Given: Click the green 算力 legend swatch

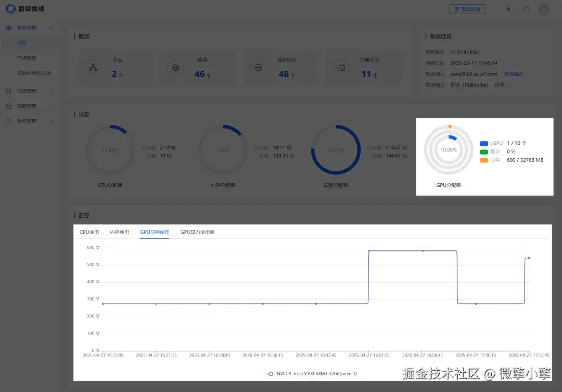Looking at the screenshot, I should click(x=484, y=152).
